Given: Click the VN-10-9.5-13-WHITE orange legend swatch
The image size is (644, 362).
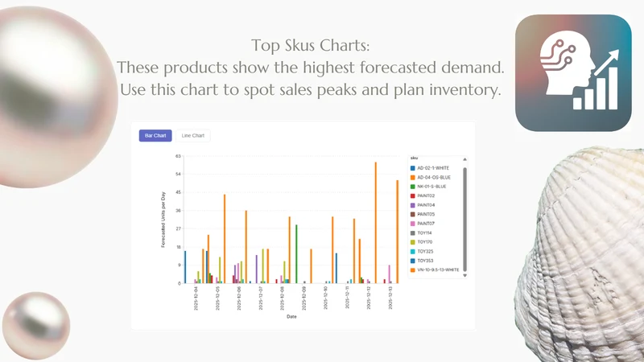Looking at the screenshot, I should click(x=413, y=270).
